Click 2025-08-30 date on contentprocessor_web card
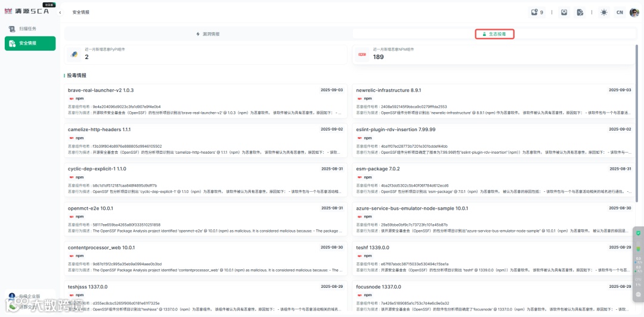 332,247
